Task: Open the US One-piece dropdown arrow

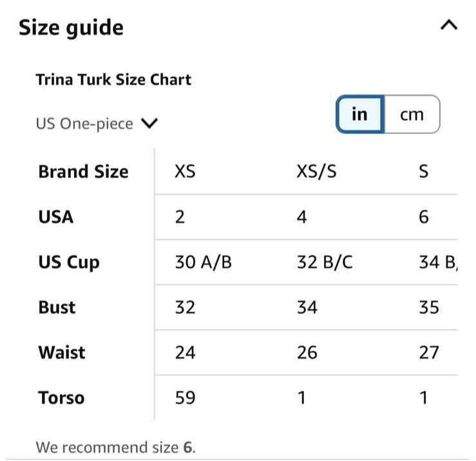Action: pyautogui.click(x=149, y=123)
